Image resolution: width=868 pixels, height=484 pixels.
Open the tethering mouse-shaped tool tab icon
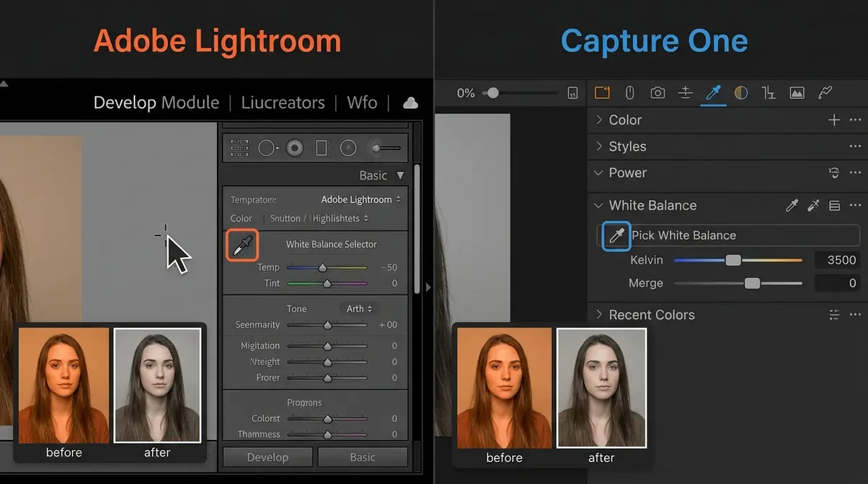pyautogui.click(x=629, y=93)
